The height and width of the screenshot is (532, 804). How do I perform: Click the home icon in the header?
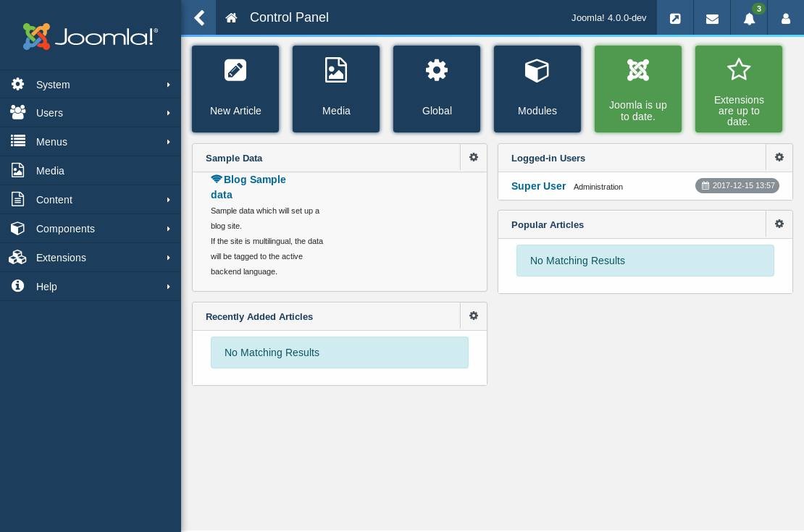click(231, 18)
